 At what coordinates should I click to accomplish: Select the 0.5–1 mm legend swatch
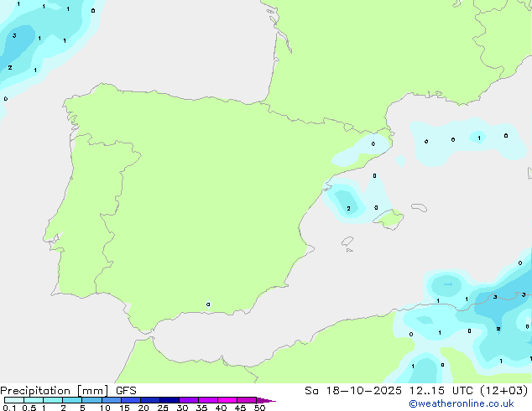[x=34, y=400]
